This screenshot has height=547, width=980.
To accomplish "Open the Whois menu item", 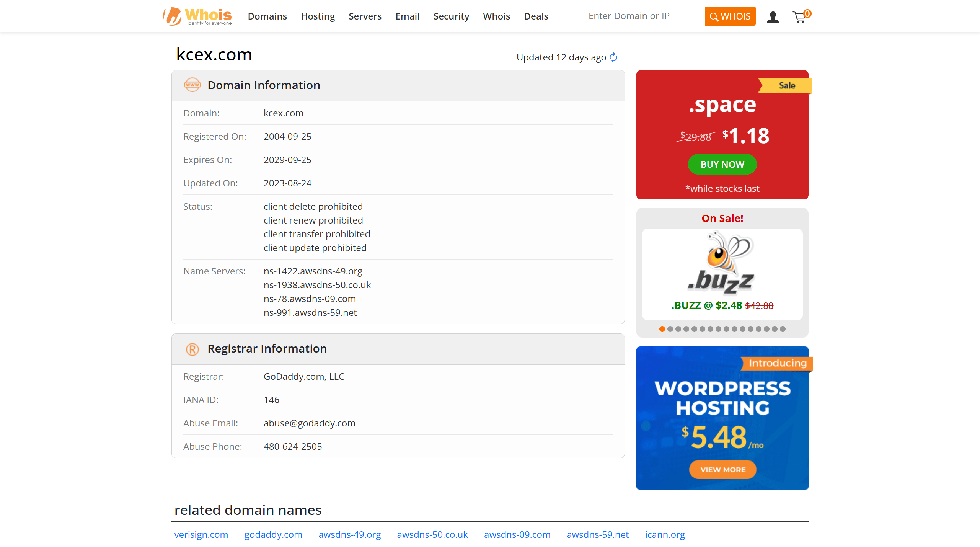I will point(496,16).
